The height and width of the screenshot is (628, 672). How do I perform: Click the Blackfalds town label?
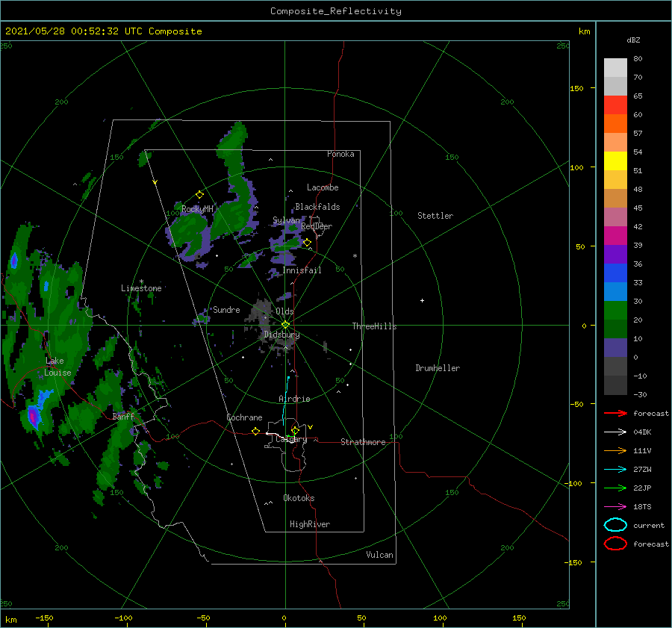click(x=317, y=207)
